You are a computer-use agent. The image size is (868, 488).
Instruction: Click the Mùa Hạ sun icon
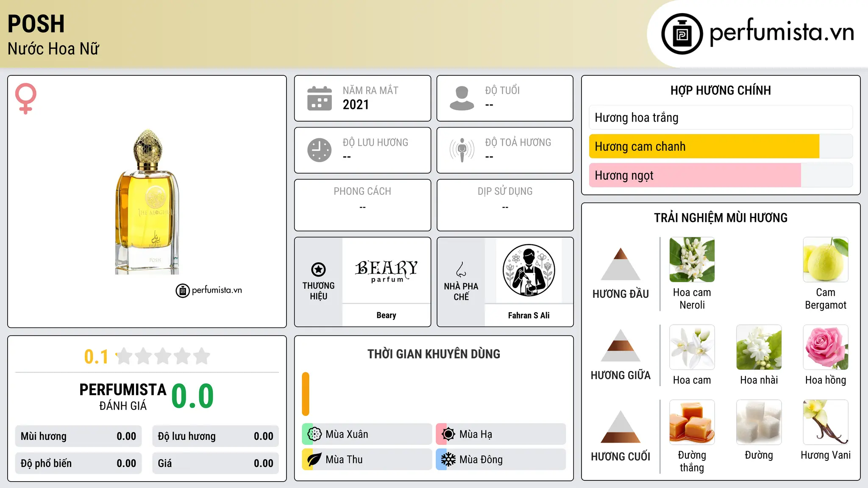pyautogui.click(x=448, y=434)
